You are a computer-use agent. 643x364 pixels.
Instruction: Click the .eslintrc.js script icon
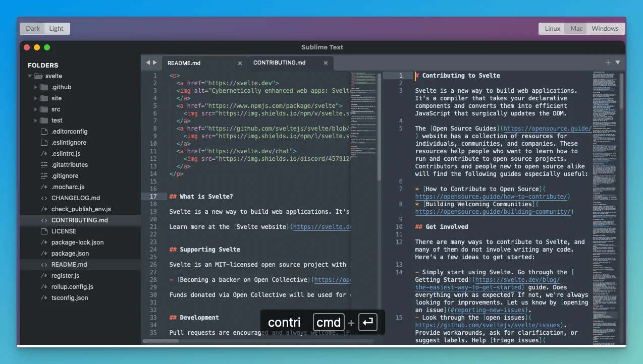[x=44, y=154]
